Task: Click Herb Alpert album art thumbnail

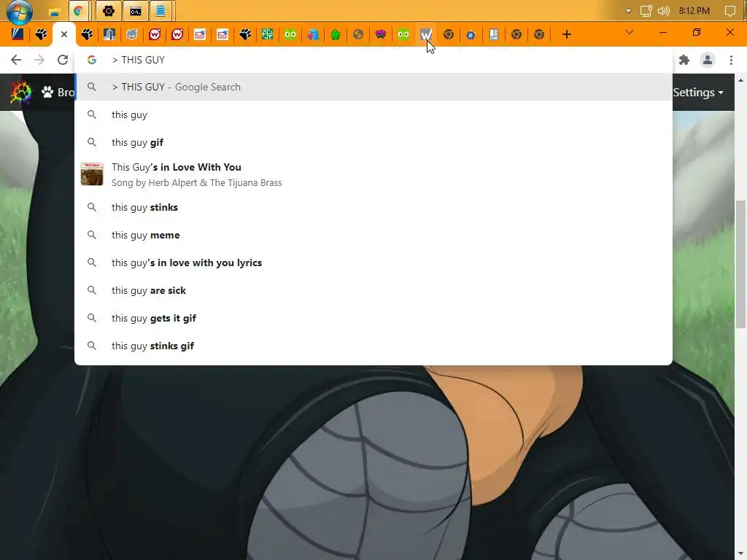Action: (x=92, y=174)
